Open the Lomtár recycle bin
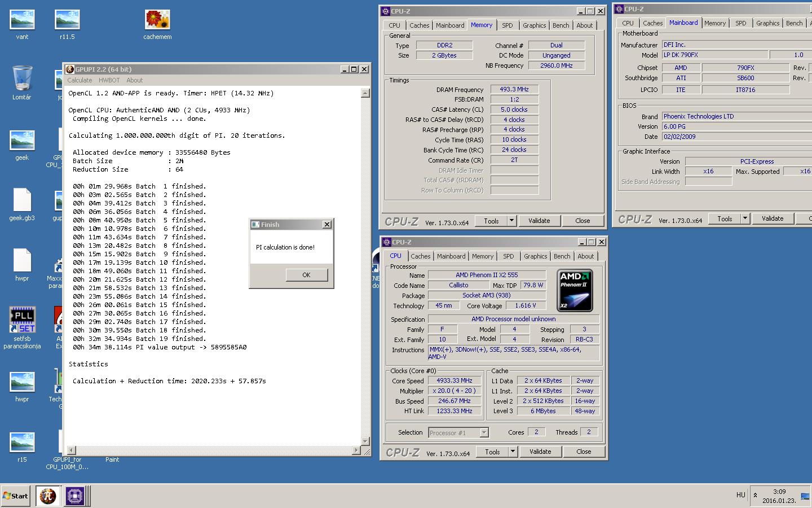The image size is (812, 508). (x=22, y=82)
